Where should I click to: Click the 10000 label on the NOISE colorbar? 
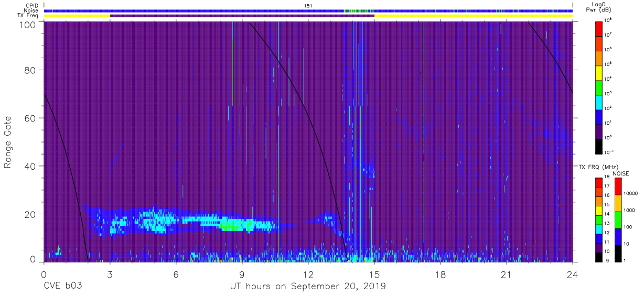(631, 193)
